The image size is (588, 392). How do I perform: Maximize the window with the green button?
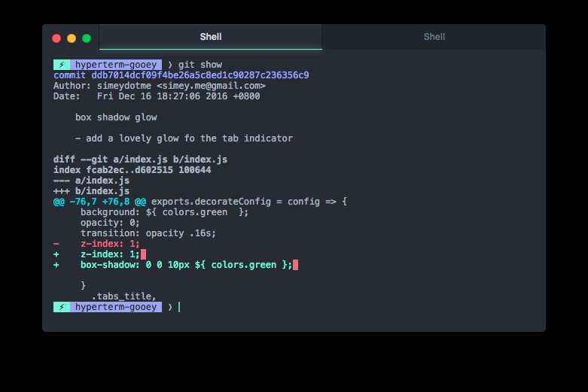point(87,38)
